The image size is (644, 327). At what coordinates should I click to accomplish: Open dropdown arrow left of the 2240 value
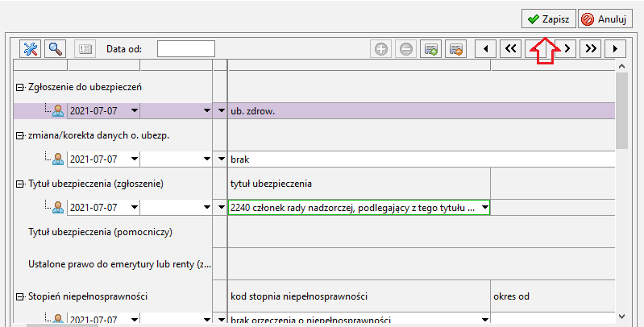pos(222,208)
